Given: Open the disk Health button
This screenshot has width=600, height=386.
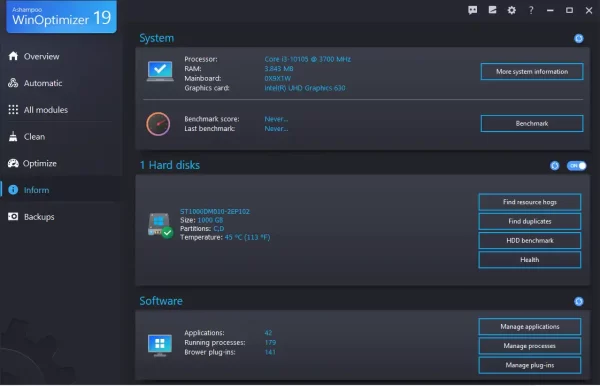Looking at the screenshot, I should click(530, 260).
